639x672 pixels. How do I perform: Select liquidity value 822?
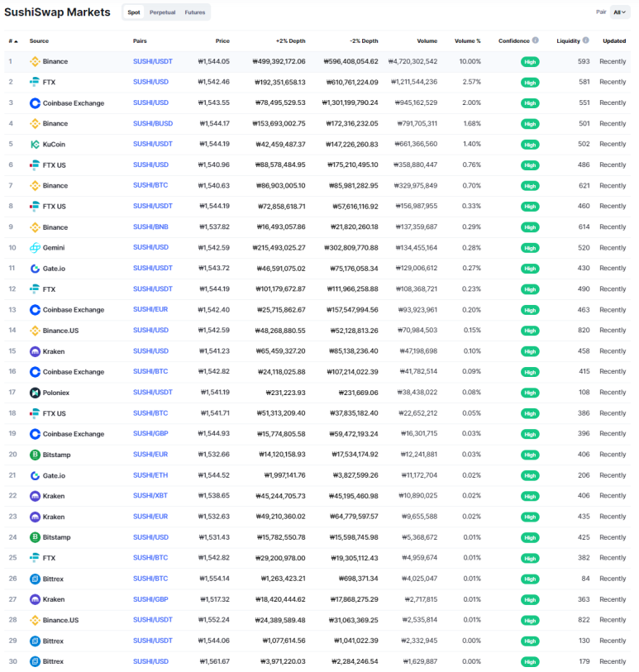coord(584,620)
